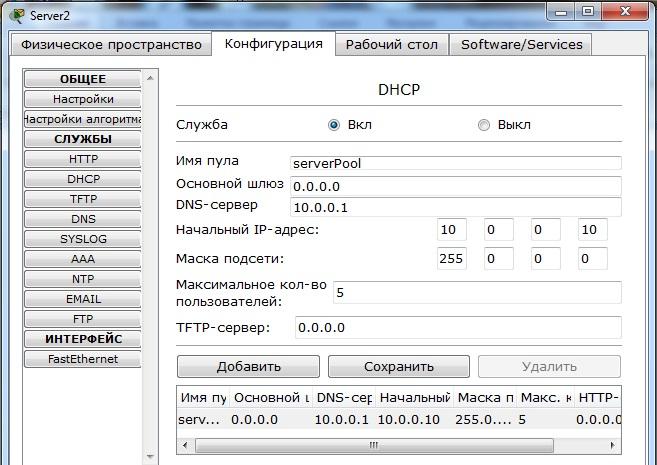Close the Server2 window
The width and height of the screenshot is (657, 465).
click(x=625, y=12)
